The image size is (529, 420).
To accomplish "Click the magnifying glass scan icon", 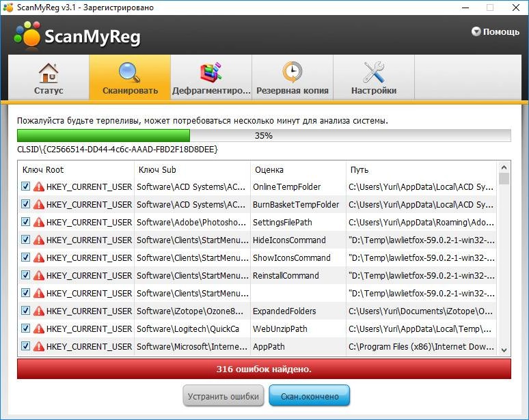I will coord(130,72).
